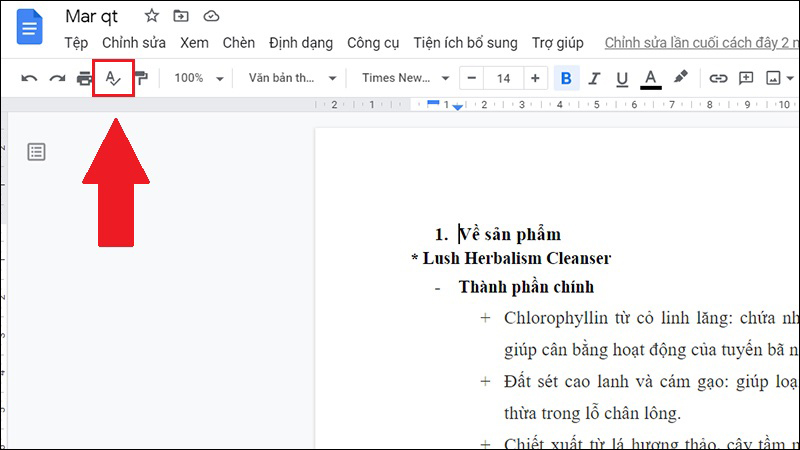Open the highlight color tool
Image resolution: width=800 pixels, height=450 pixels.
pyautogui.click(x=680, y=78)
